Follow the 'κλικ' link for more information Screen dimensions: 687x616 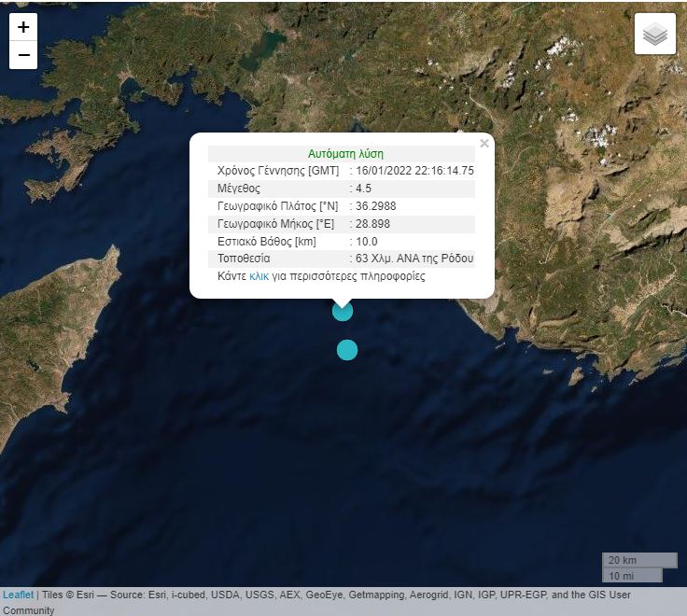pyautogui.click(x=259, y=276)
